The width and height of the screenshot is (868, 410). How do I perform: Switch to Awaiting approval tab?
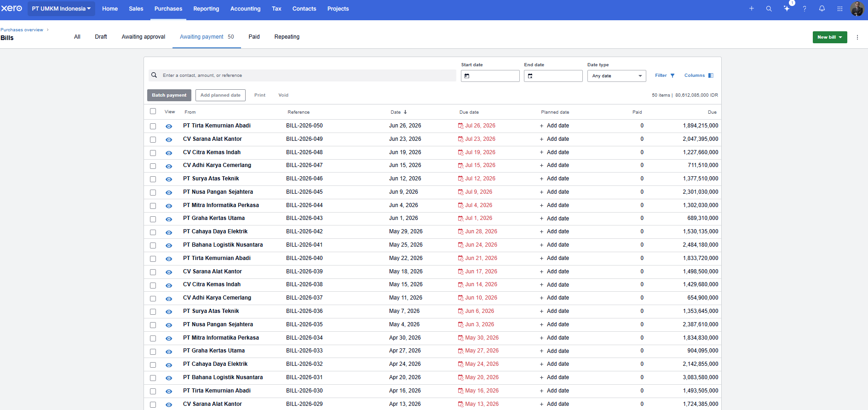click(143, 37)
